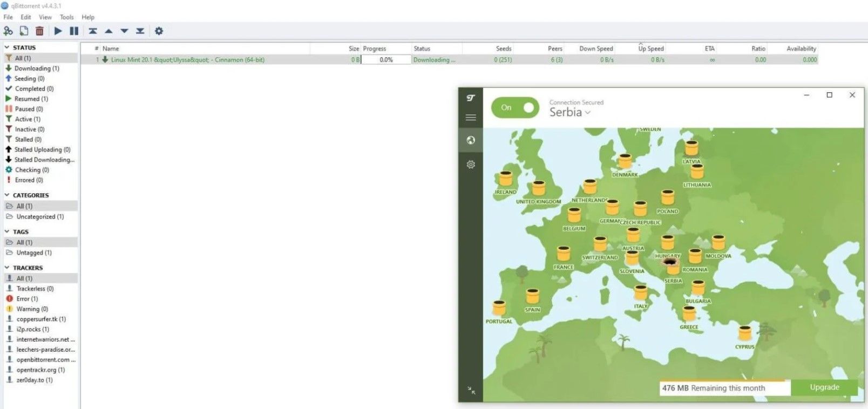Delete selected torrent trash icon
This screenshot has height=409, width=868.
tap(39, 31)
